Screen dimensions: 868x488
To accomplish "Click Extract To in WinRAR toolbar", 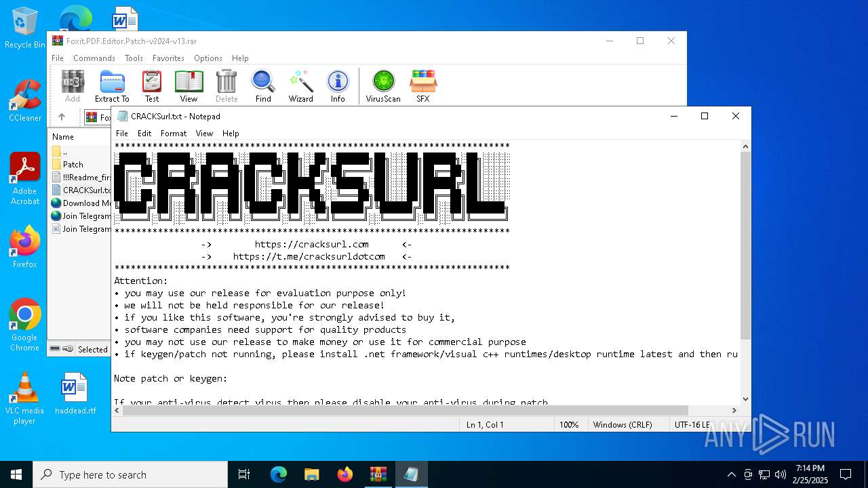I will click(112, 86).
